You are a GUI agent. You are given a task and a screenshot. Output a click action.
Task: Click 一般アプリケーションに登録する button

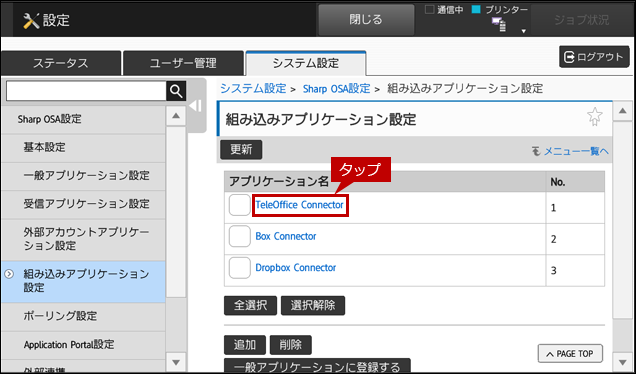tap(317, 366)
